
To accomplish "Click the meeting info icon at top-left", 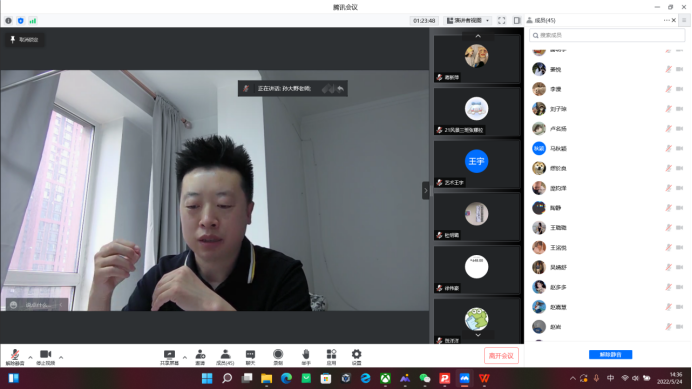I will click(x=8, y=21).
